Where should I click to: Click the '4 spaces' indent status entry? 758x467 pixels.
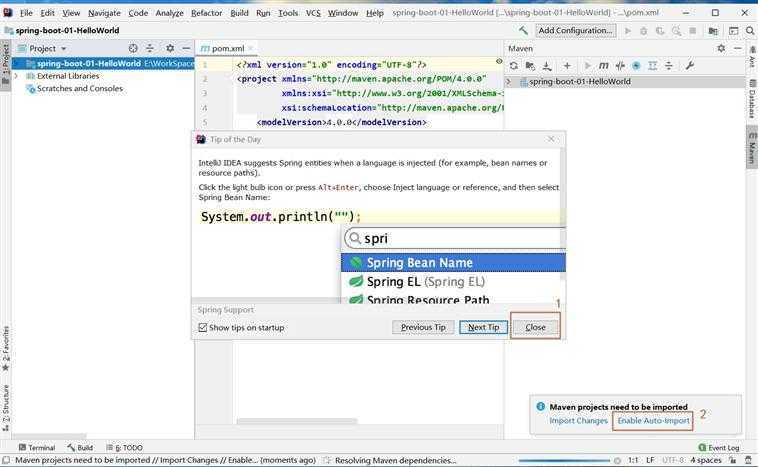click(706, 460)
